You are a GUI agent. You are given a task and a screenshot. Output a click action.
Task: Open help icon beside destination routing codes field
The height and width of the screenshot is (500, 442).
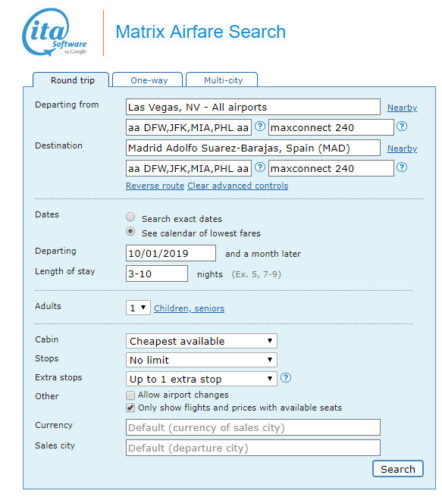260,167
